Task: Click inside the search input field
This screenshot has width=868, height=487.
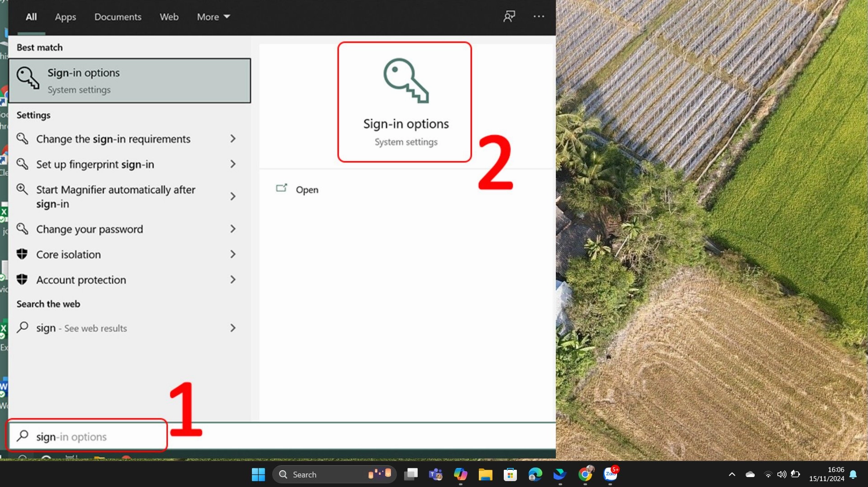Action: [86, 436]
